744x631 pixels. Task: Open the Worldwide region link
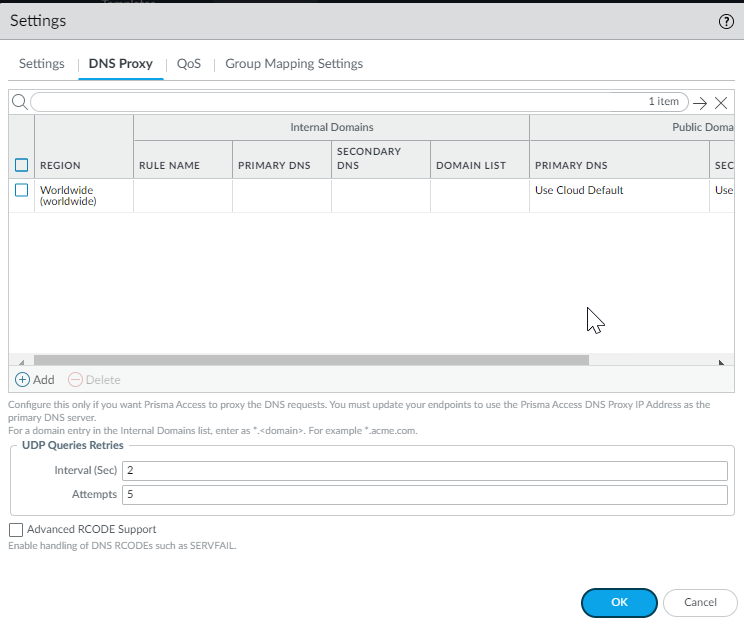click(67, 190)
